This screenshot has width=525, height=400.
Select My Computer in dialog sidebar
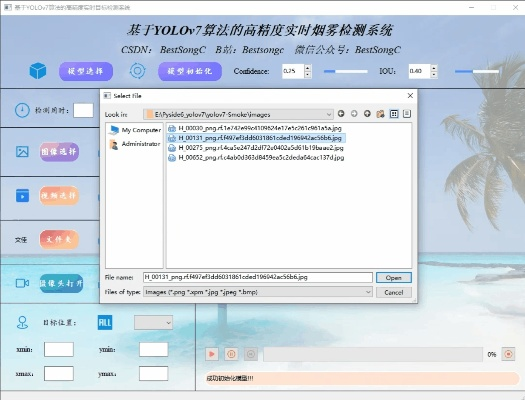tap(135, 130)
